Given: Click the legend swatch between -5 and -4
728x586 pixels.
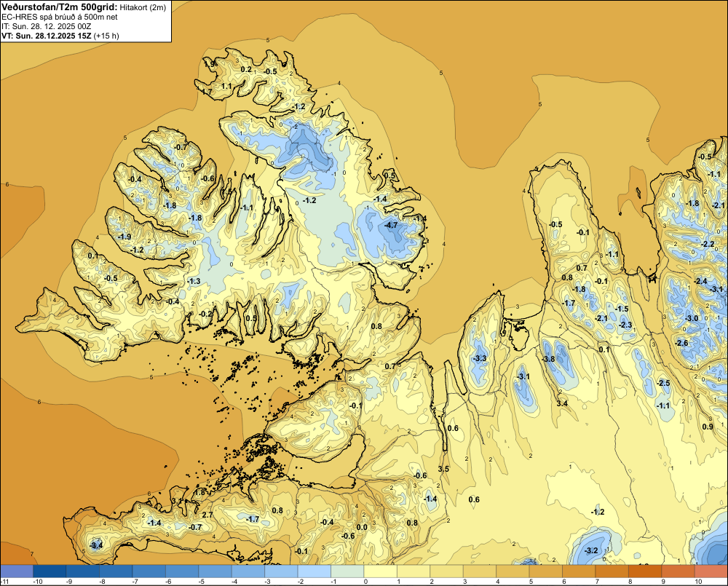Looking at the screenshot, I should pos(215,571).
